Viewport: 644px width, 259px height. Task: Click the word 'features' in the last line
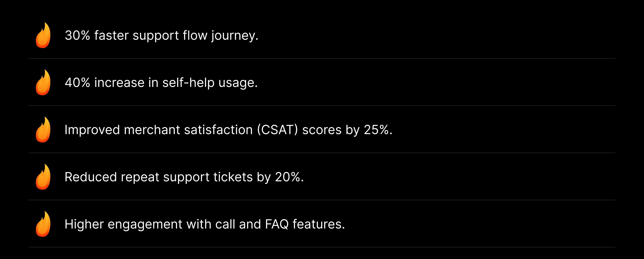[317, 224]
